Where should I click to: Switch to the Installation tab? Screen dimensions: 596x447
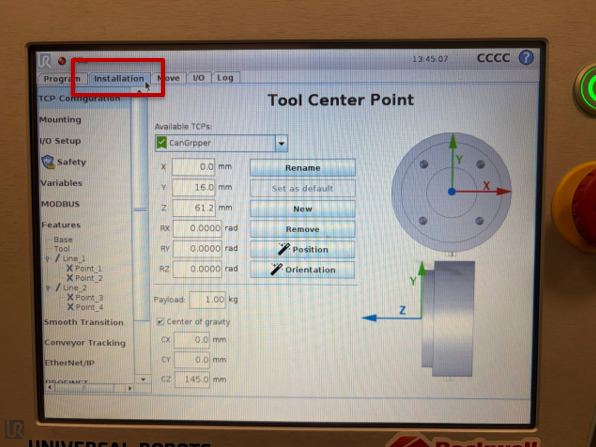tap(119, 78)
